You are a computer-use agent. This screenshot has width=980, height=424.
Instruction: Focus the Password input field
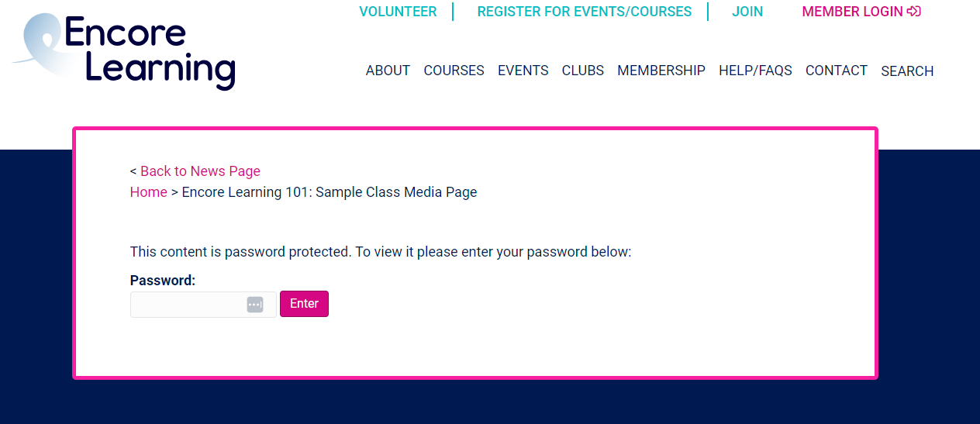[x=188, y=305]
